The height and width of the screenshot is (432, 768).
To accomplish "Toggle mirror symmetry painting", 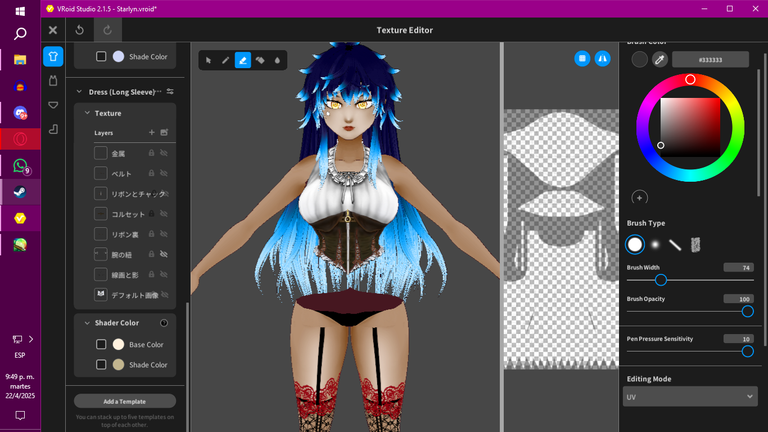I will (x=602, y=58).
